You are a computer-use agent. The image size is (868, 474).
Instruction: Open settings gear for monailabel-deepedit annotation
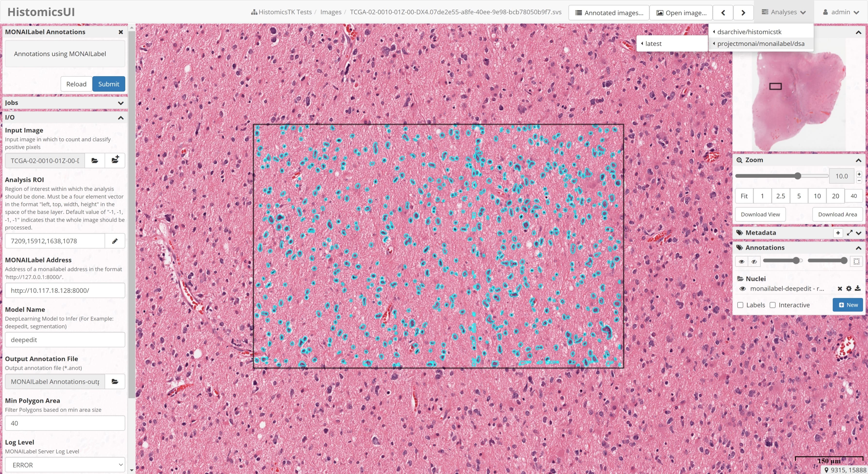click(x=849, y=288)
